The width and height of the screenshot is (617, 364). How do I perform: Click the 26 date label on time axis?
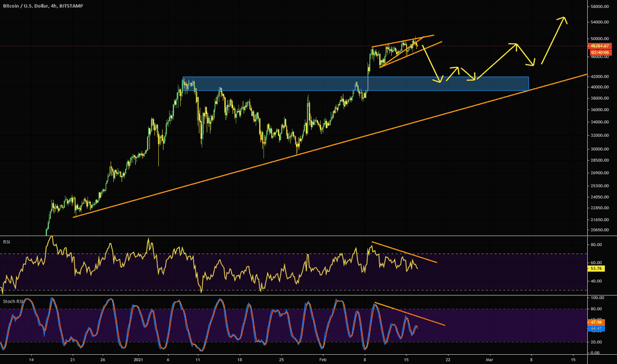pyautogui.click(x=103, y=359)
